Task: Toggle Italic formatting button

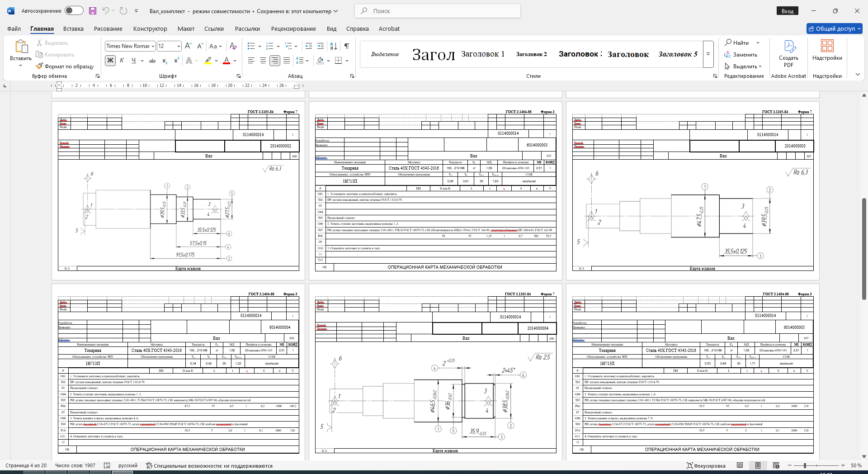Action: pyautogui.click(x=122, y=61)
